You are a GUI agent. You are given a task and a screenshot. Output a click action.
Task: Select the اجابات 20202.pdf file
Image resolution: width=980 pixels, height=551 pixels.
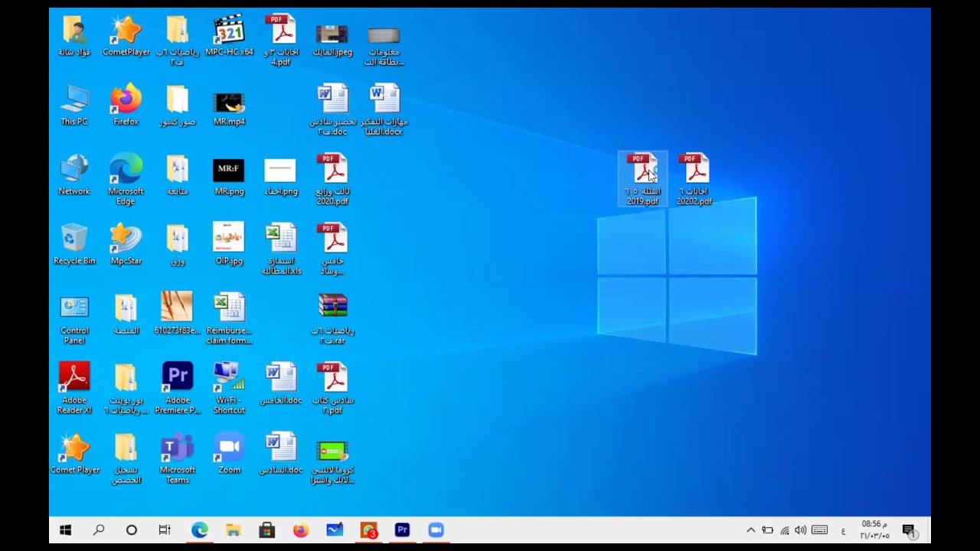(x=694, y=179)
